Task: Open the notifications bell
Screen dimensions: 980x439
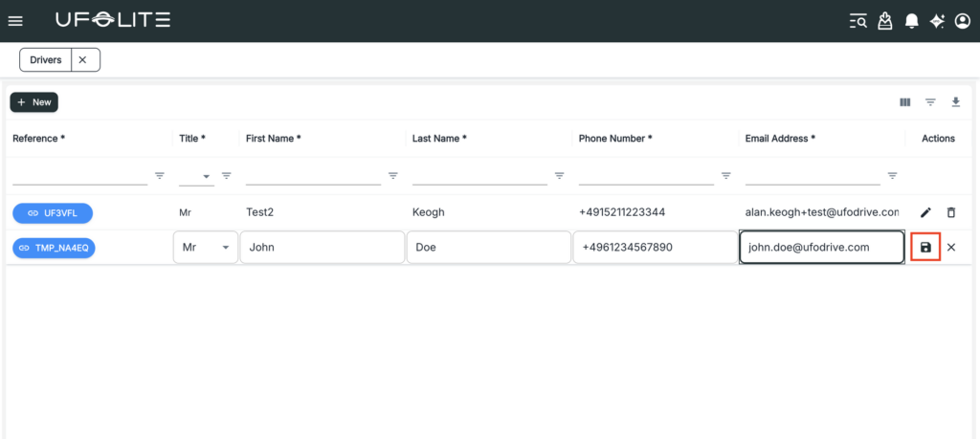Action: pos(912,21)
